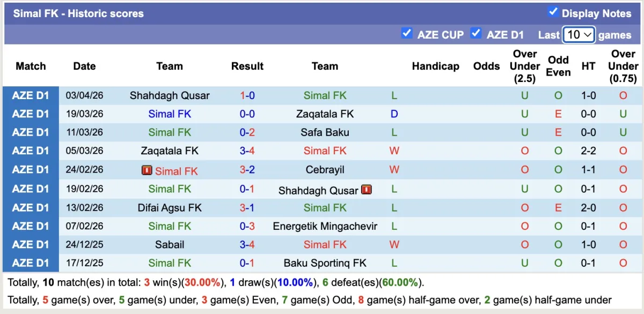Viewport: 644px width, 314px height.
Task: Select the Safa Baku team link
Action: point(325,132)
